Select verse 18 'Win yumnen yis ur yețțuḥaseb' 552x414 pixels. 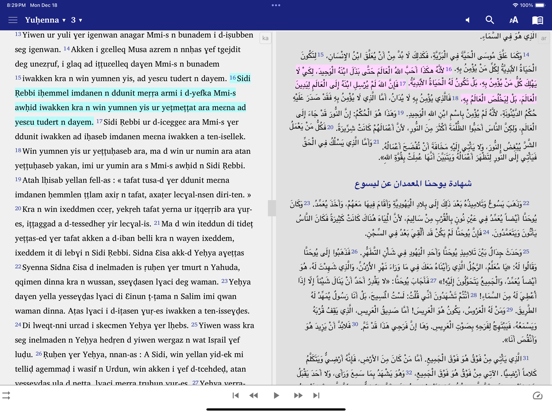tap(133, 158)
